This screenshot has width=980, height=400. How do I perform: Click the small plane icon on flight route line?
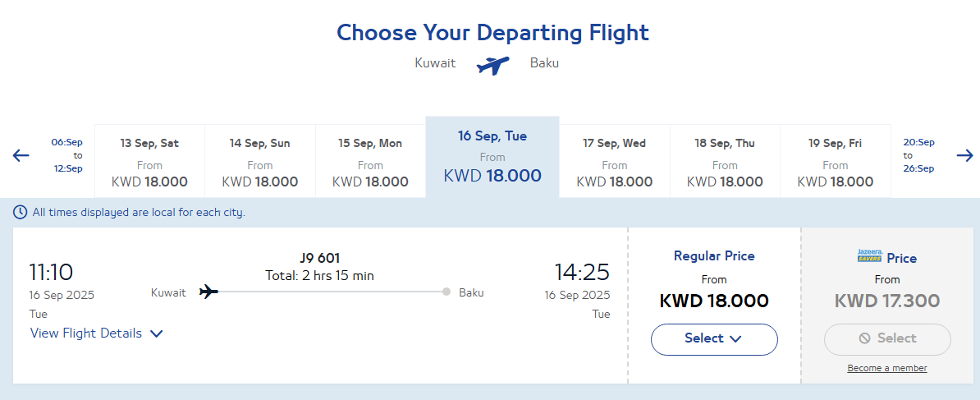pyautogui.click(x=208, y=292)
